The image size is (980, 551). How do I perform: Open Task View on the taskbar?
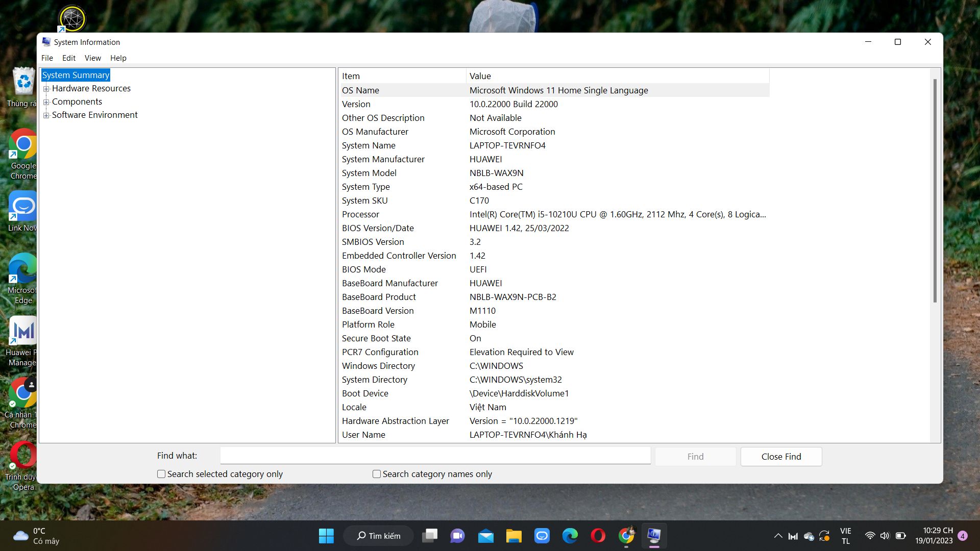[x=430, y=536]
